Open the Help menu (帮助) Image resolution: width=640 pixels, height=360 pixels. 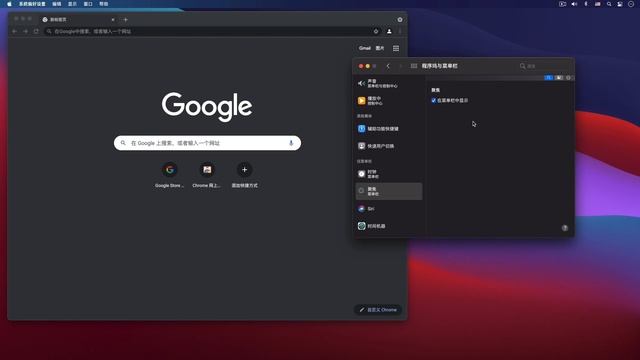click(104, 4)
